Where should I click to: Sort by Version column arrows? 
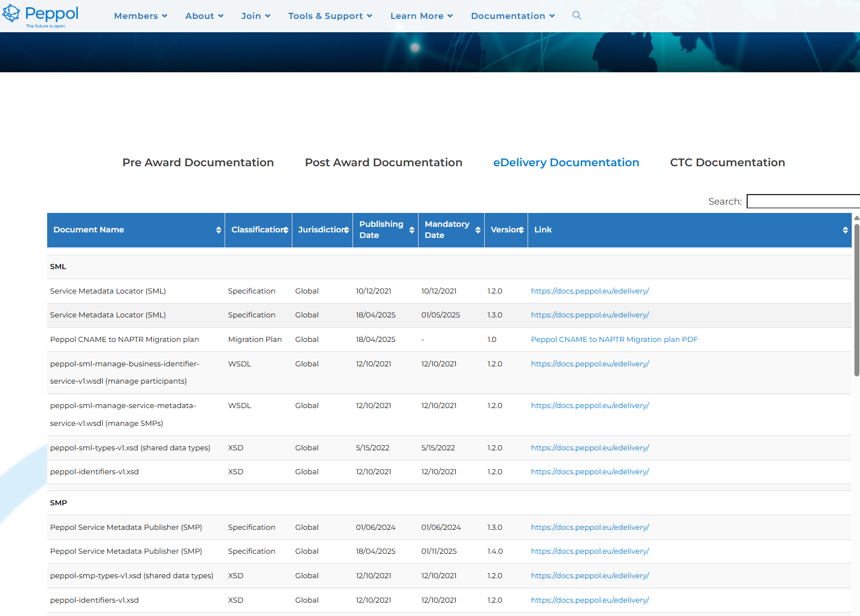click(x=521, y=230)
